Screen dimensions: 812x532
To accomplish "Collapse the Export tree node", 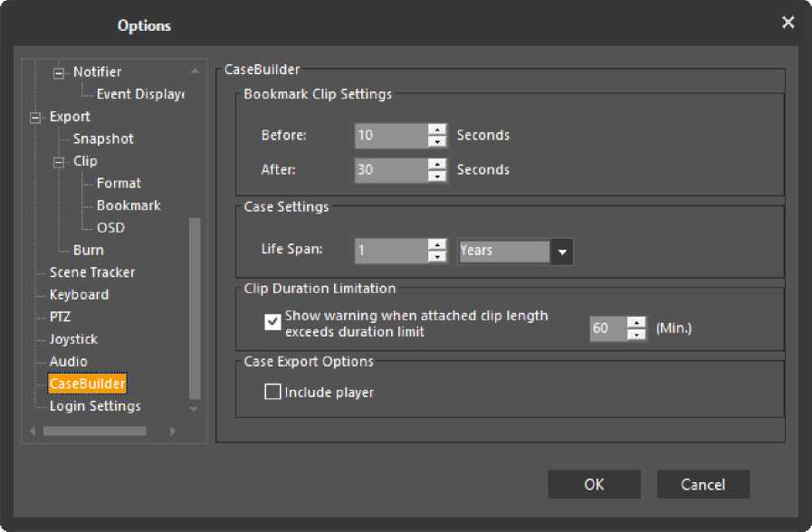I will (36, 117).
